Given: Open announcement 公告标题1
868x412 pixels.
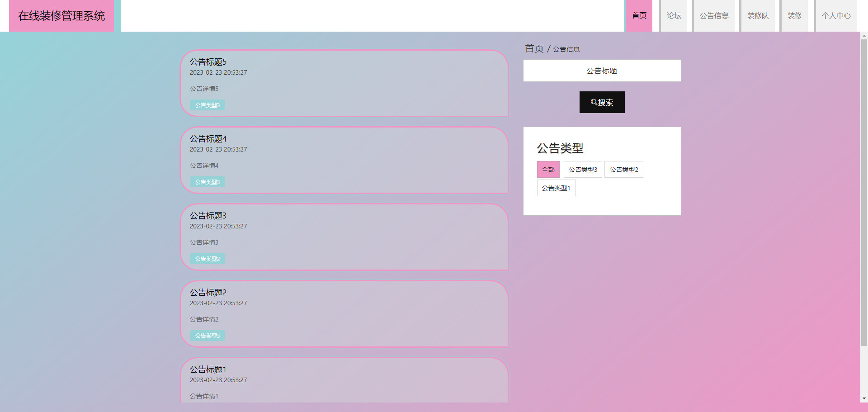Looking at the screenshot, I should click(208, 369).
